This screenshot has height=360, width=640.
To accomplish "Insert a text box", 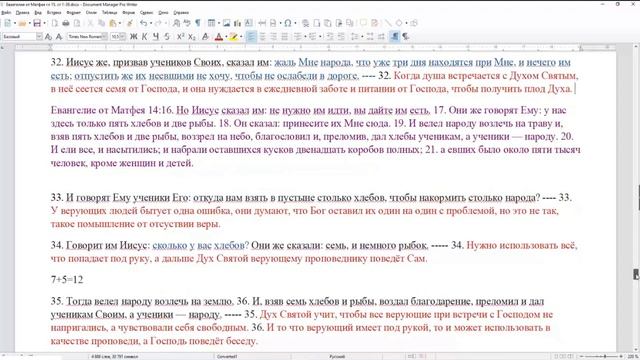I will [249, 23].
